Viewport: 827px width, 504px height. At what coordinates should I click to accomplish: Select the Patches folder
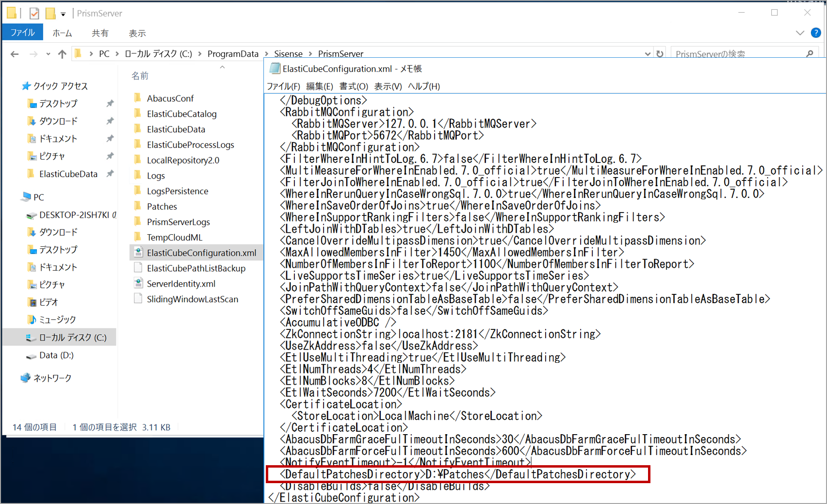pos(162,207)
